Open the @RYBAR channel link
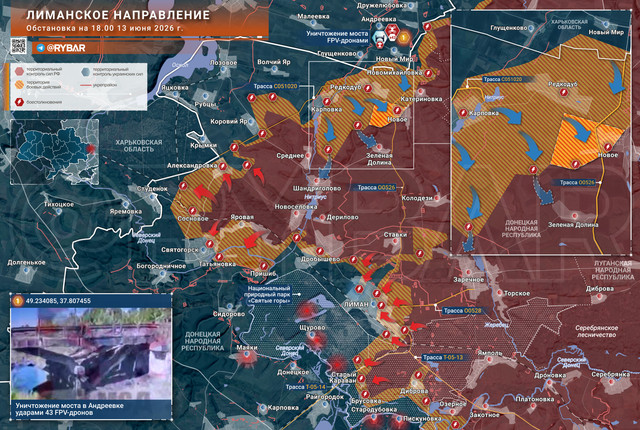This screenshot has height=430, width=640. point(66,48)
